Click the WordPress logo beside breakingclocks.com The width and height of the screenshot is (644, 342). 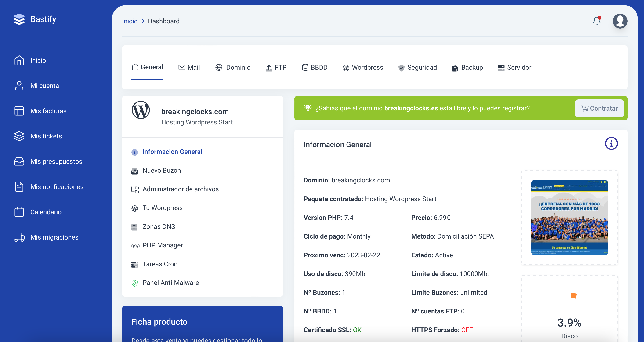coord(141,110)
